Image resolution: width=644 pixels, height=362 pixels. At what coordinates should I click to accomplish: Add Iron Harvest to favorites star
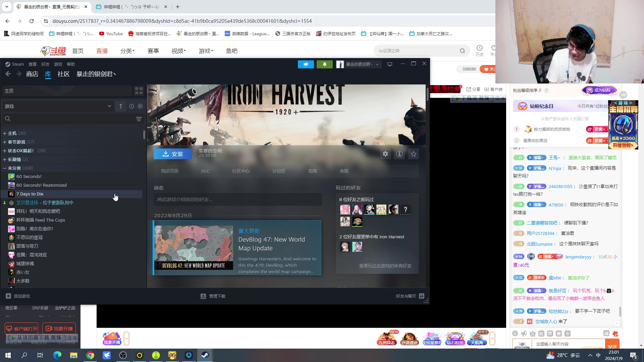(x=414, y=154)
